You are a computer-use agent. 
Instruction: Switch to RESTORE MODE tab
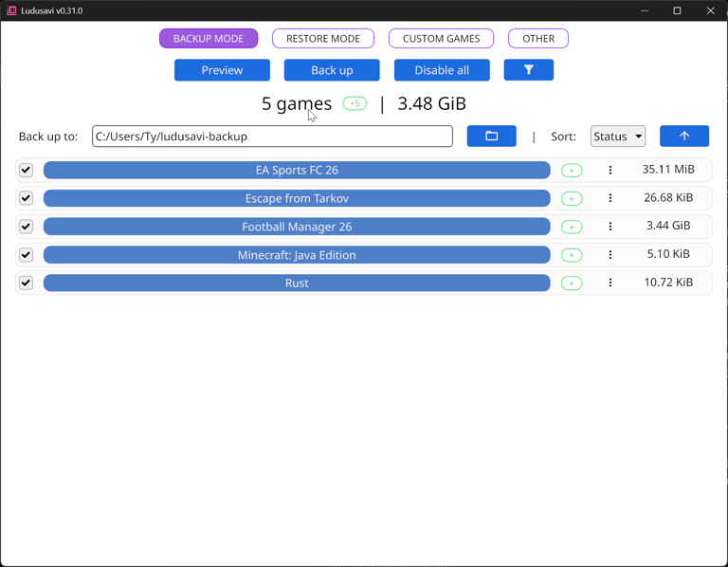[x=323, y=39]
